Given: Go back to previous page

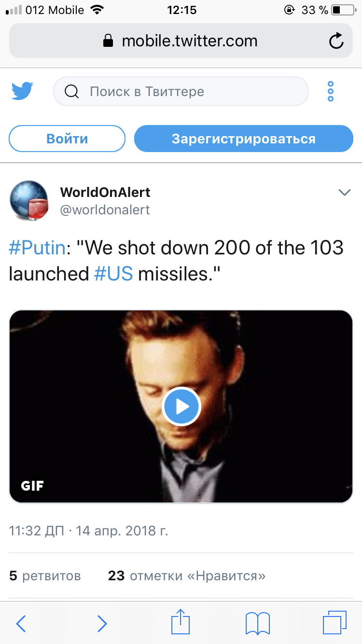Looking at the screenshot, I should (21, 623).
